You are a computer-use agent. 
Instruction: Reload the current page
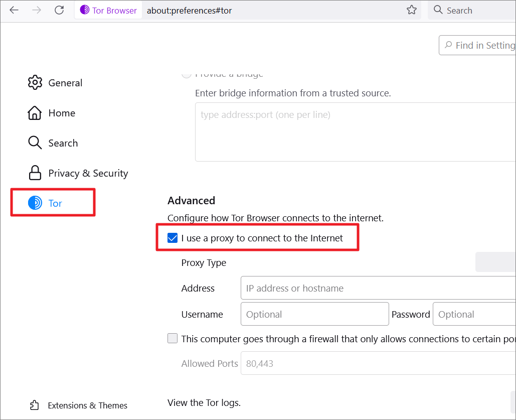click(59, 10)
